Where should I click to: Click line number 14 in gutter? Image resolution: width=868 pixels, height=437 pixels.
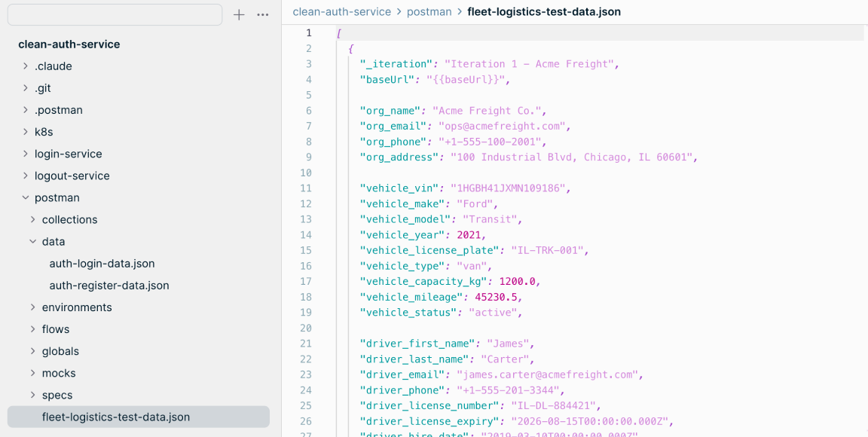coord(306,235)
